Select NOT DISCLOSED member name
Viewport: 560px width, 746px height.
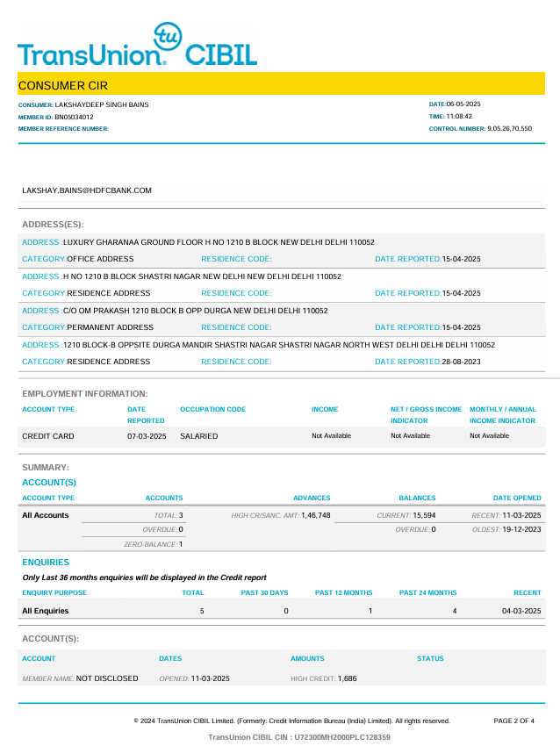(x=107, y=678)
